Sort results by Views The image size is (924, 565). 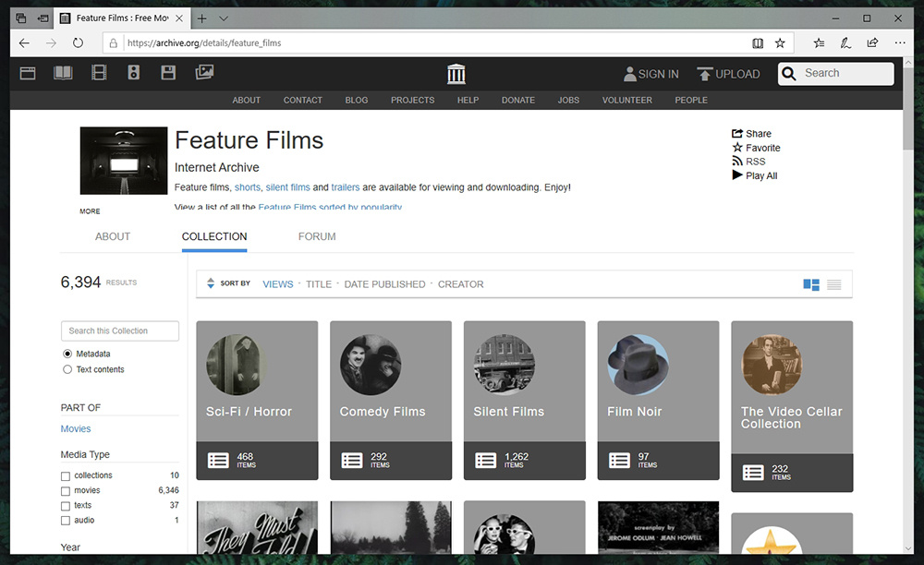[x=278, y=284]
